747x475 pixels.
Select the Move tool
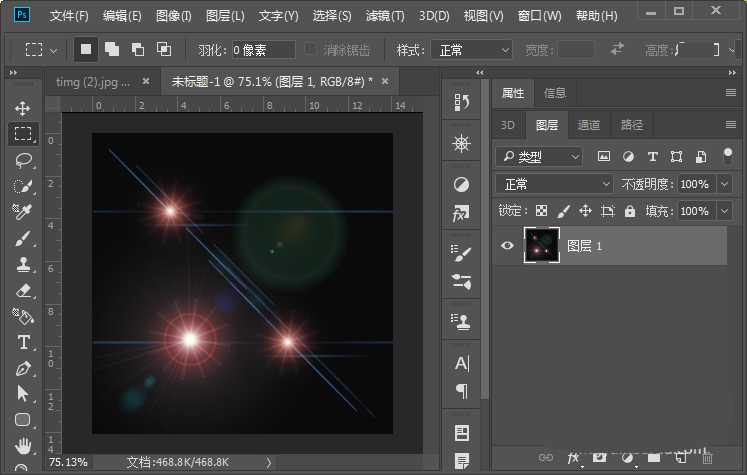pyautogui.click(x=22, y=108)
